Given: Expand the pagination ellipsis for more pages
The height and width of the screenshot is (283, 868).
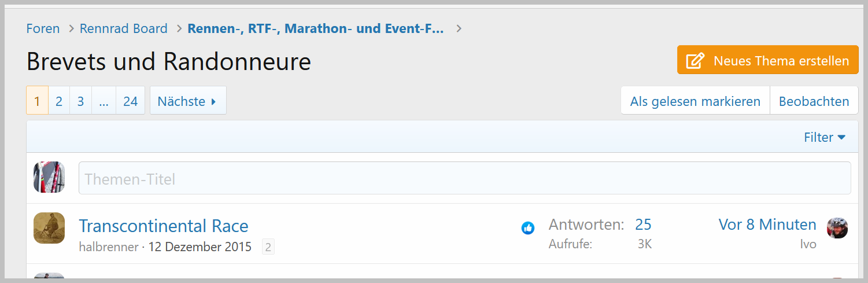Looking at the screenshot, I should [x=104, y=101].
